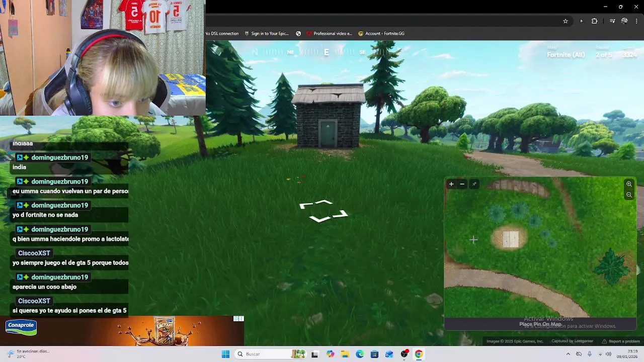Switch to Google Chrome on the taskbar
Image resolution: width=644 pixels, height=362 pixels.
(419, 354)
